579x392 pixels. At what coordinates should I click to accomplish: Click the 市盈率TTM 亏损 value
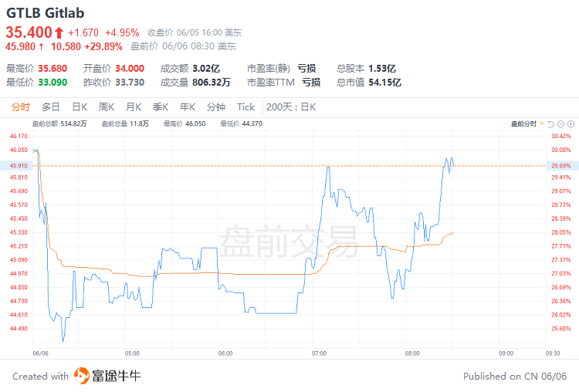[311, 83]
